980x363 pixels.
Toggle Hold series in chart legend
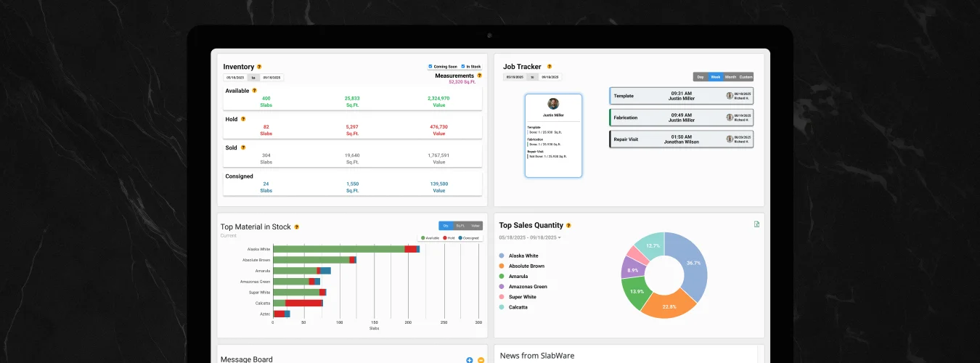click(x=449, y=238)
